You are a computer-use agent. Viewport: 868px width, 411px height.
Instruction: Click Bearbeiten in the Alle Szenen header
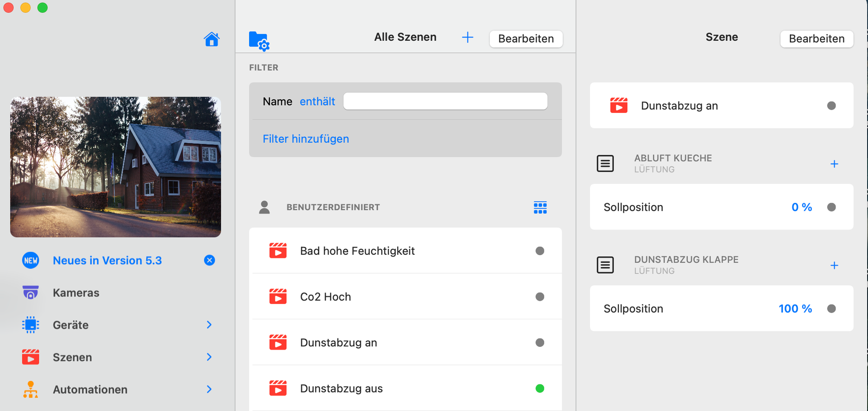click(x=526, y=39)
